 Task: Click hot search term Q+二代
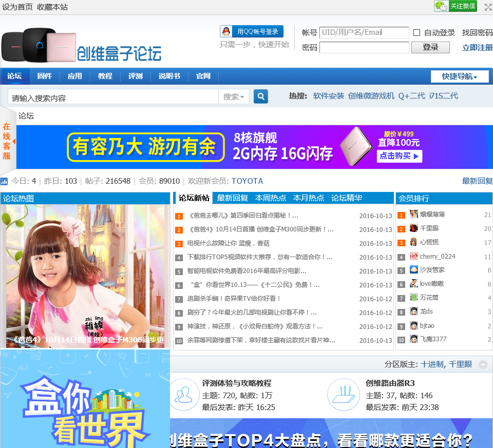(x=411, y=96)
